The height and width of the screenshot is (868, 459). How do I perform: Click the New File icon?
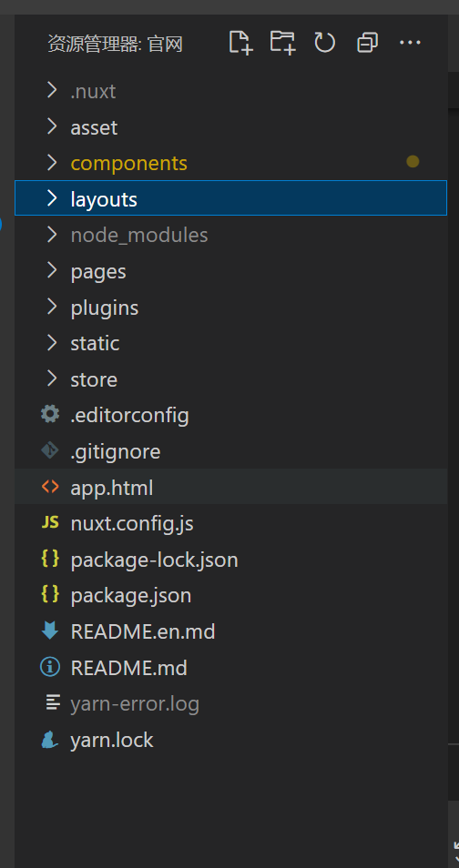[241, 43]
